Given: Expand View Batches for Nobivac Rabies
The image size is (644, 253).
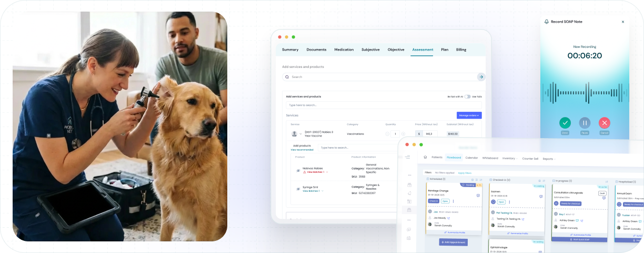Looking at the screenshot, I should tap(315, 172).
